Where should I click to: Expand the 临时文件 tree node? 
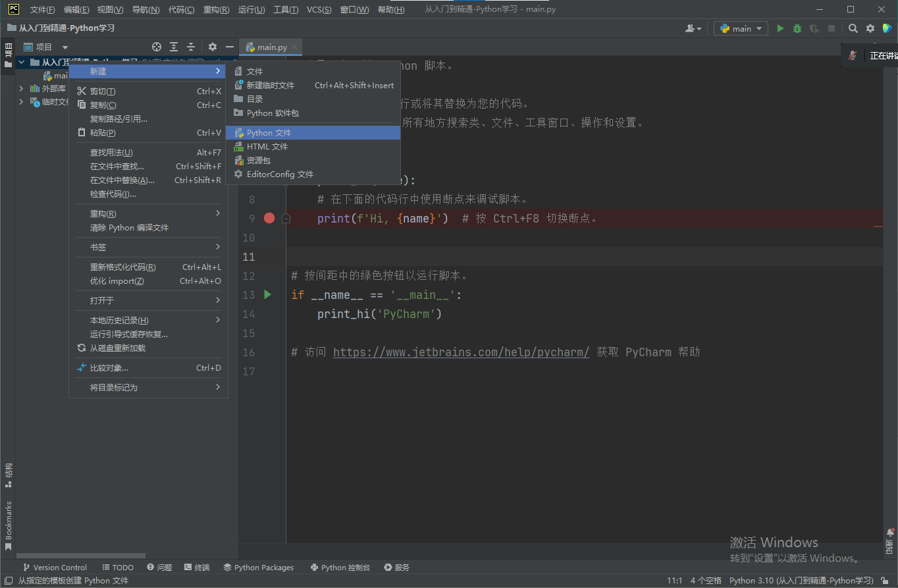22,101
